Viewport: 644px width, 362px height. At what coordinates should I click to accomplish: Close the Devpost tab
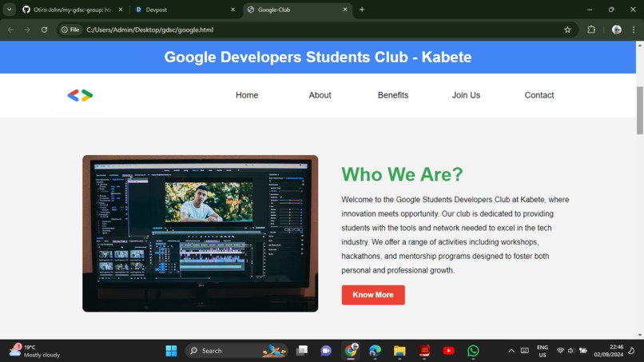coord(233,10)
